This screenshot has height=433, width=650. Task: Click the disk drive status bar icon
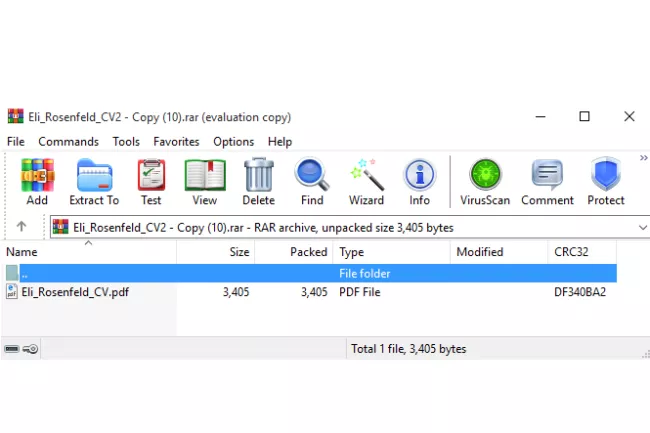point(12,349)
